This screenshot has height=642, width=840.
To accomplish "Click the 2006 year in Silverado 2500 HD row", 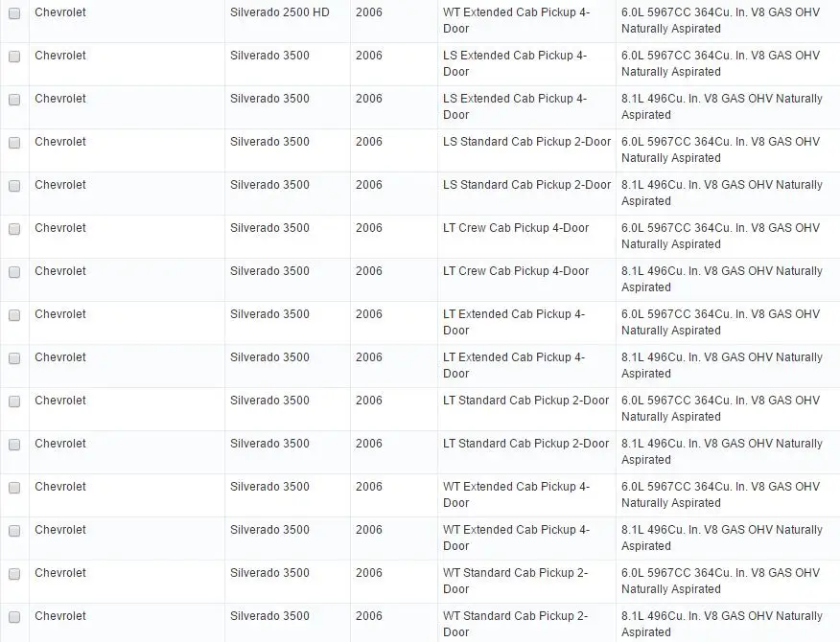I will point(368,12).
